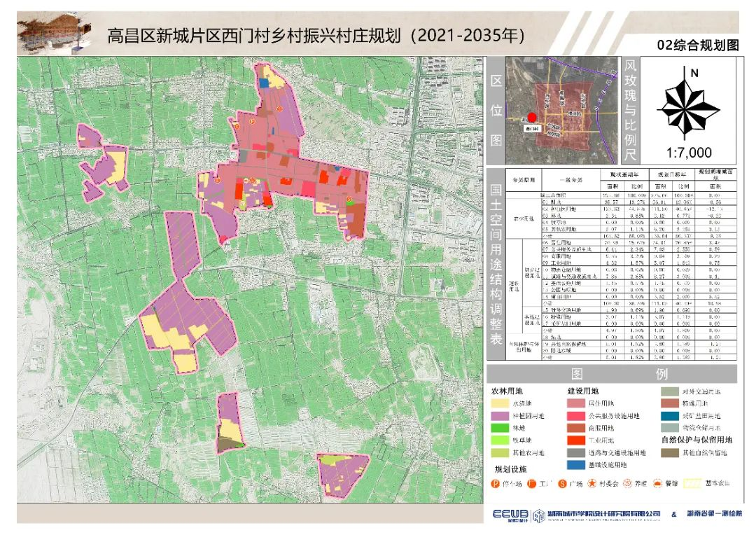
Task: Click the yellow 水浇地 legend swatch
Action: [500, 404]
